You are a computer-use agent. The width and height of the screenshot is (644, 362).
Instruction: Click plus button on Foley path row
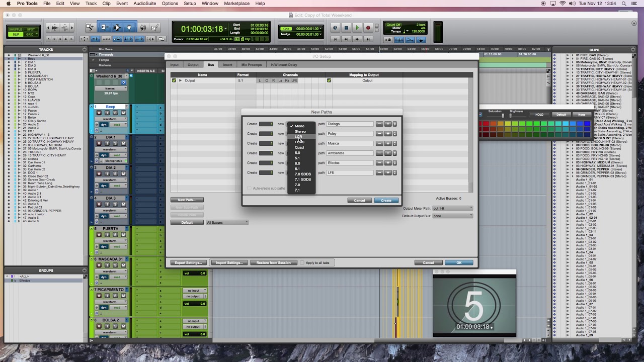[x=388, y=134]
